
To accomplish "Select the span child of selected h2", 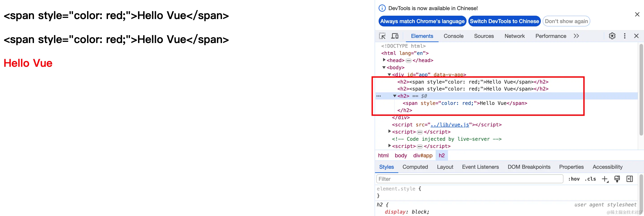I will point(465,103).
